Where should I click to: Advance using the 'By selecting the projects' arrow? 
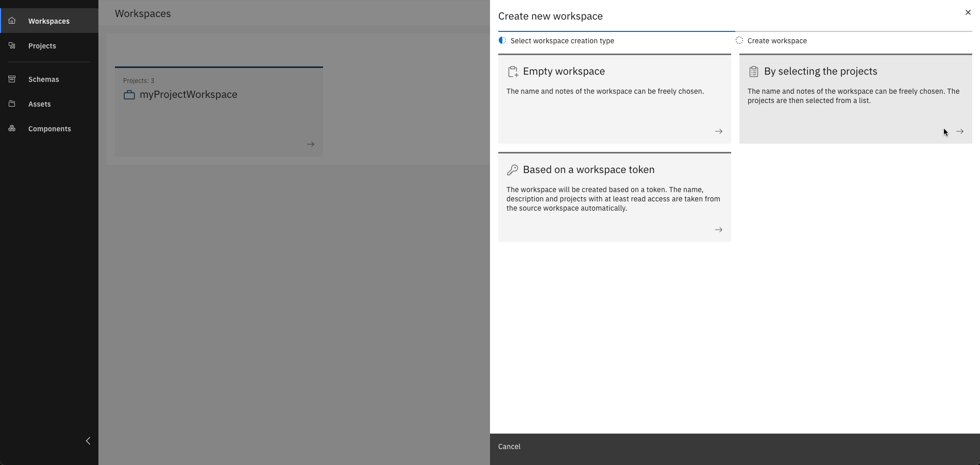tap(960, 131)
